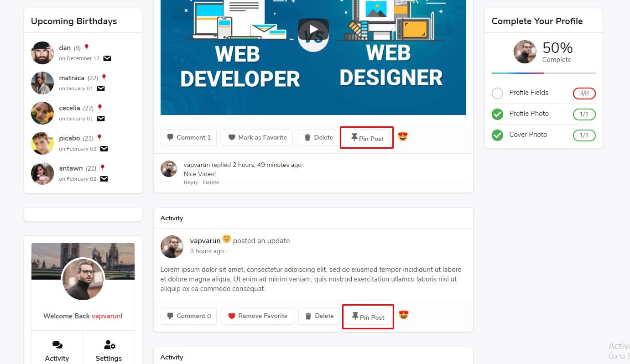
Task: Expand Comment 1 on the video post
Action: click(189, 137)
